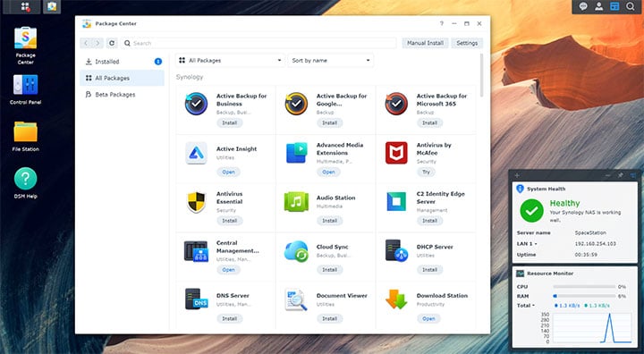Click Advanced Media Extensions icon
Screen dimensions: 644x354
[297, 153]
